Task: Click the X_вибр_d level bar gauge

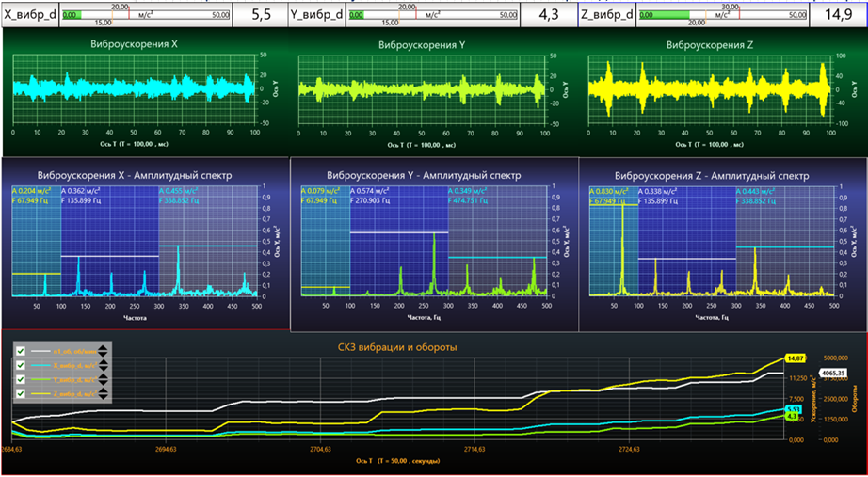Action: pos(145,15)
